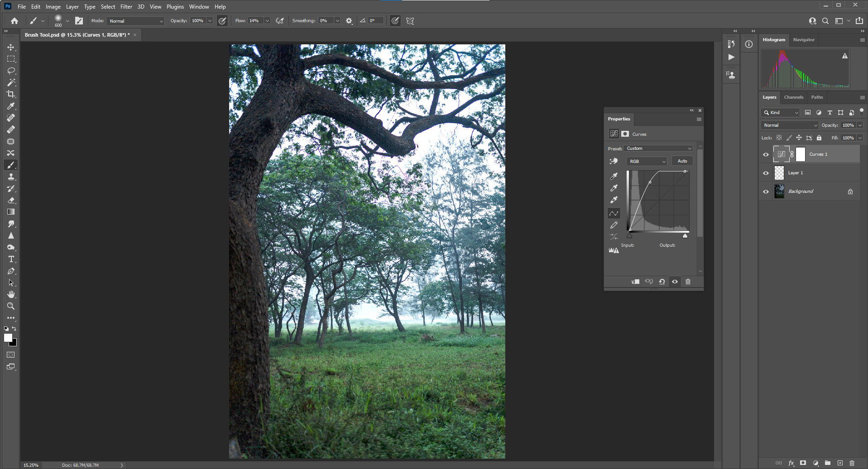Open the Curves Preset dropdown

click(658, 148)
